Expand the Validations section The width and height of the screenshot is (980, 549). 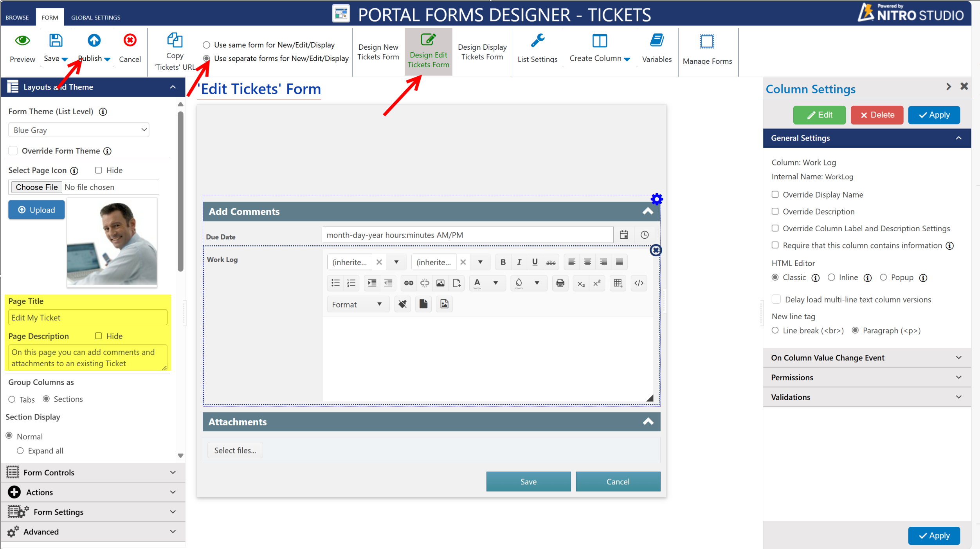coord(868,396)
